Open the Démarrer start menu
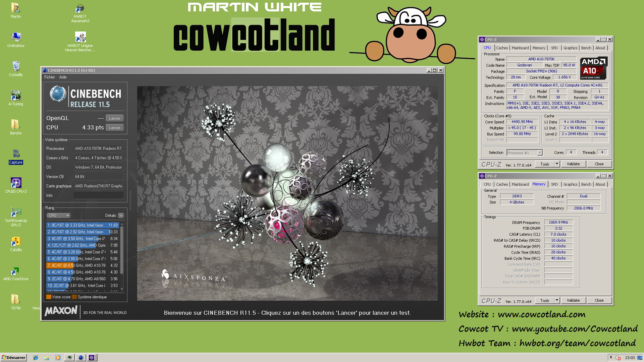The image size is (644, 362). coord(13,358)
